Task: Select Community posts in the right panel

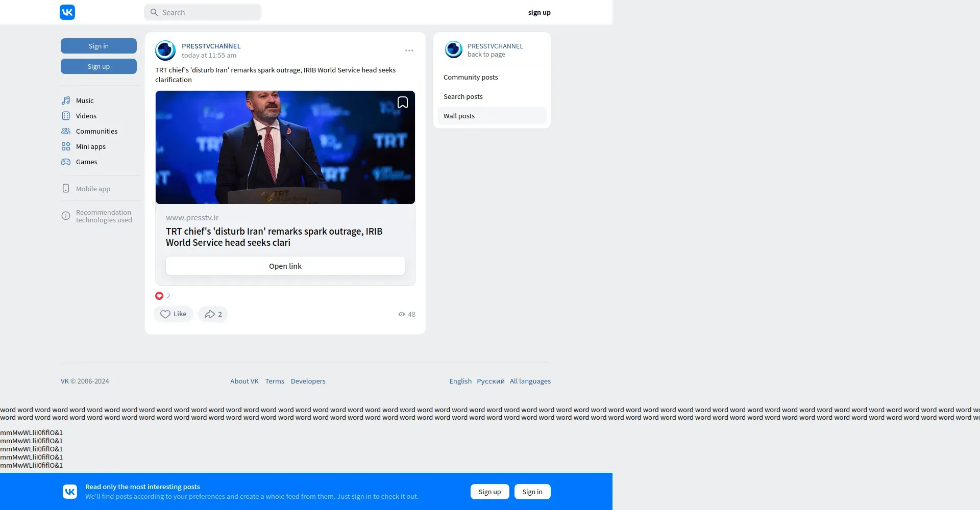Action: (492, 78)
